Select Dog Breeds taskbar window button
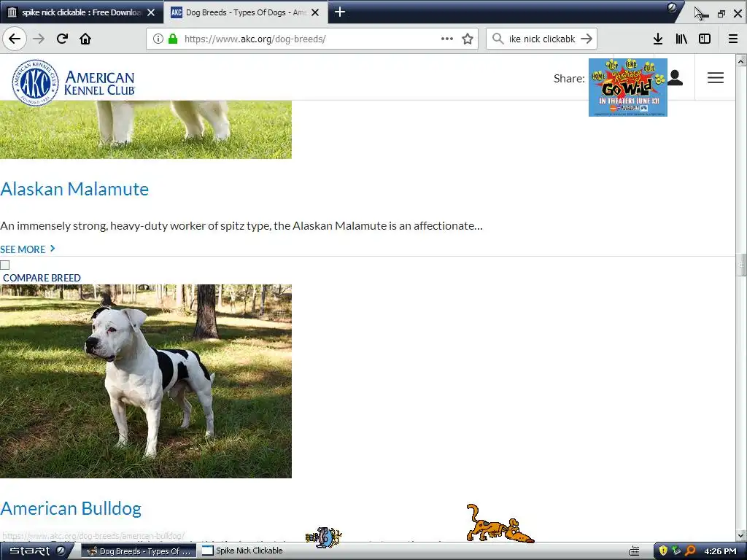Image resolution: width=747 pixels, height=560 pixels. pyautogui.click(x=139, y=551)
